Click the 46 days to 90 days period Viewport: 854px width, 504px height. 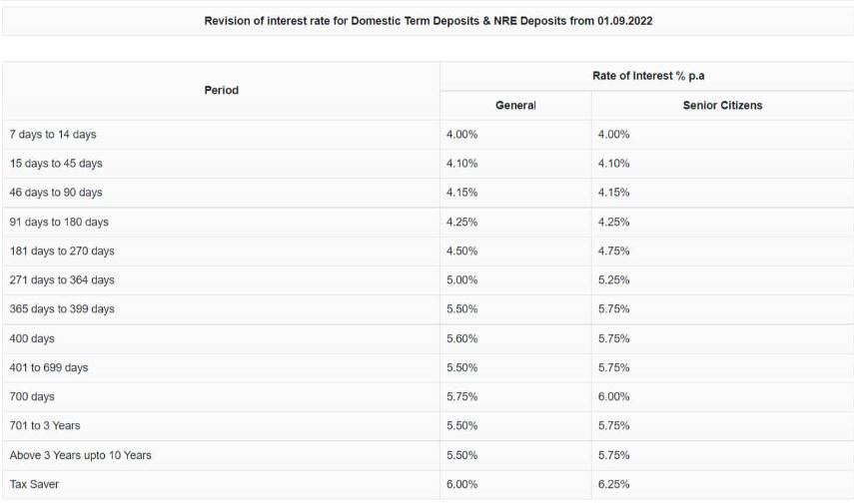(56, 192)
